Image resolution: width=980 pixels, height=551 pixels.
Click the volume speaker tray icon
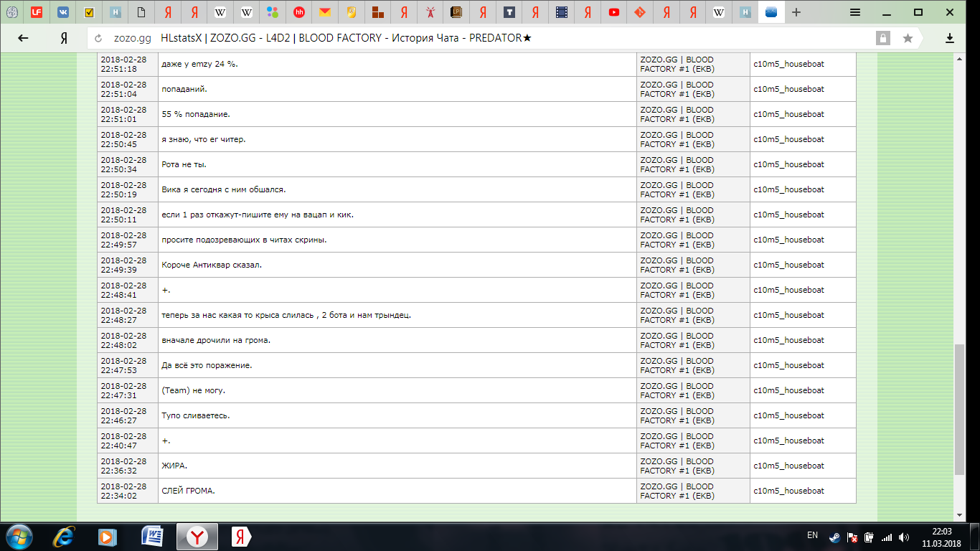click(904, 537)
